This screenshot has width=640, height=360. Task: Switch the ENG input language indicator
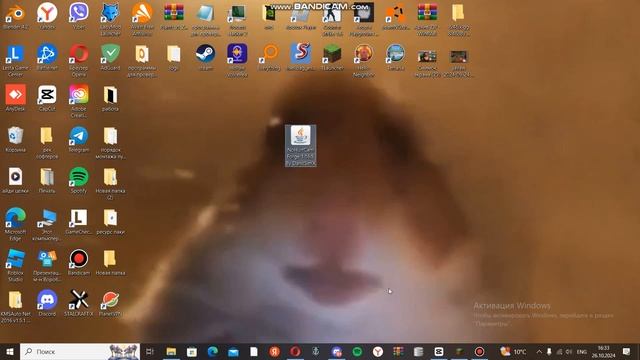(582, 351)
